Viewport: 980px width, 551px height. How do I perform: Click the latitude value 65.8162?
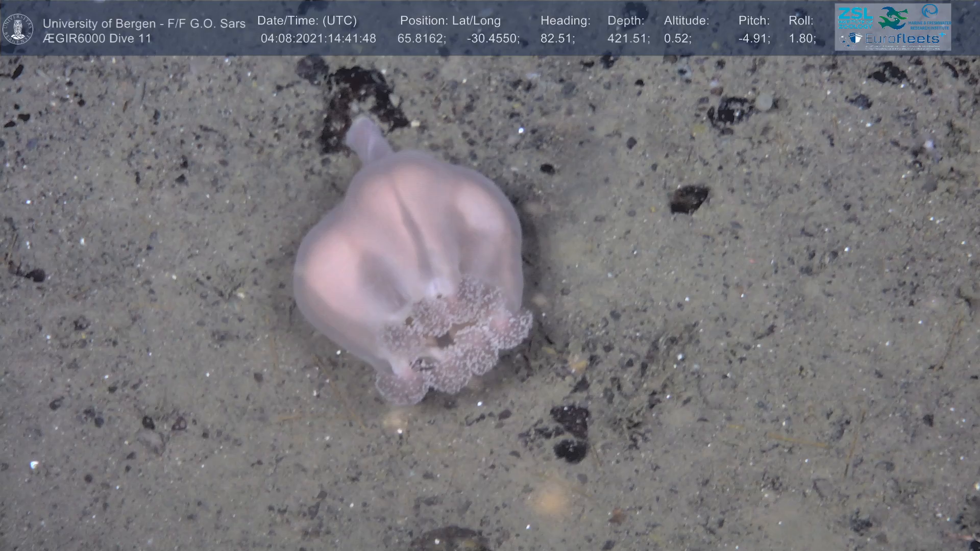coord(421,39)
